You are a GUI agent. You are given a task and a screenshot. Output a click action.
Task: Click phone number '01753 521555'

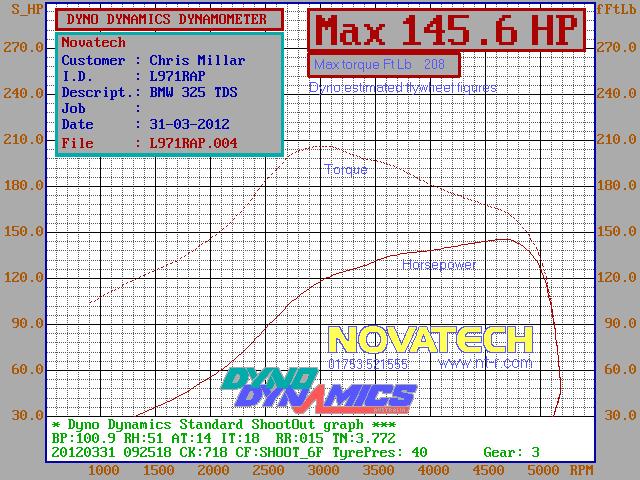tap(368, 364)
